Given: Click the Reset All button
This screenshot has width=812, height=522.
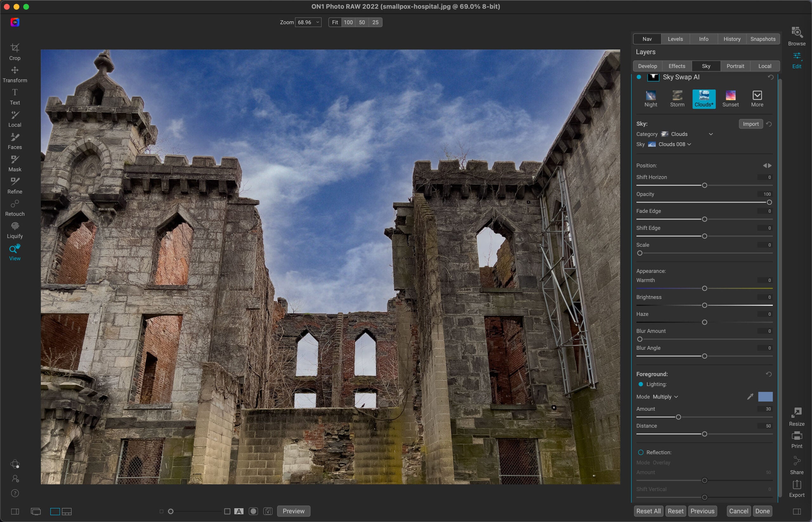Looking at the screenshot, I should (x=648, y=511).
